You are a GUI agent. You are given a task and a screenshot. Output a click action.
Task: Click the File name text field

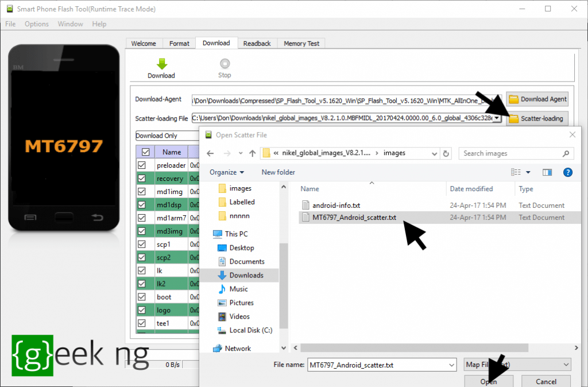[378, 365]
